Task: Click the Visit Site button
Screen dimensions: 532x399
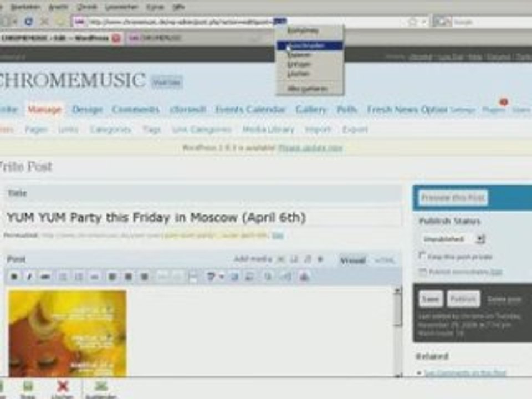Action: click(167, 82)
